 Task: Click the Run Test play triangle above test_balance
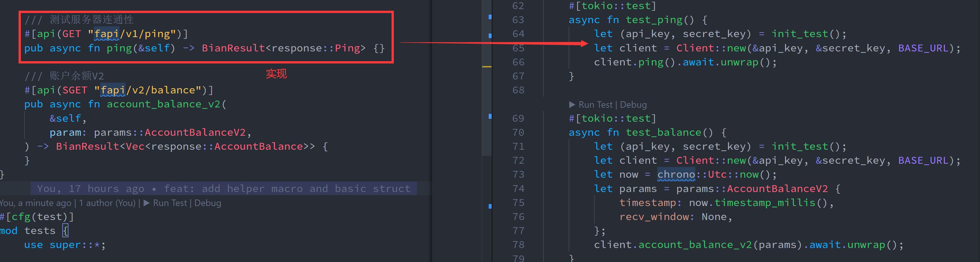pos(572,104)
